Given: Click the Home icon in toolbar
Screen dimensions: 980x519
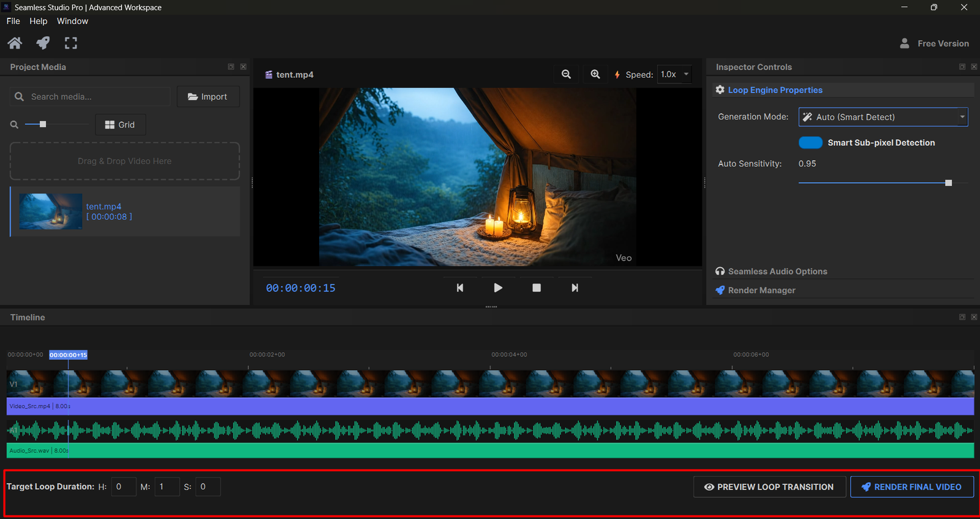Looking at the screenshot, I should [x=15, y=43].
